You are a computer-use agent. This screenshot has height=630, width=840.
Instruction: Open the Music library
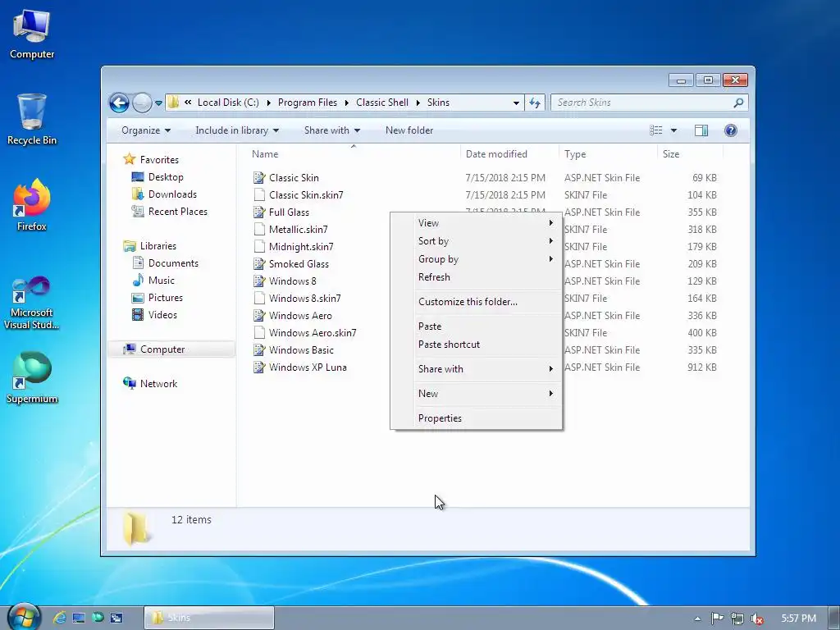tap(161, 281)
